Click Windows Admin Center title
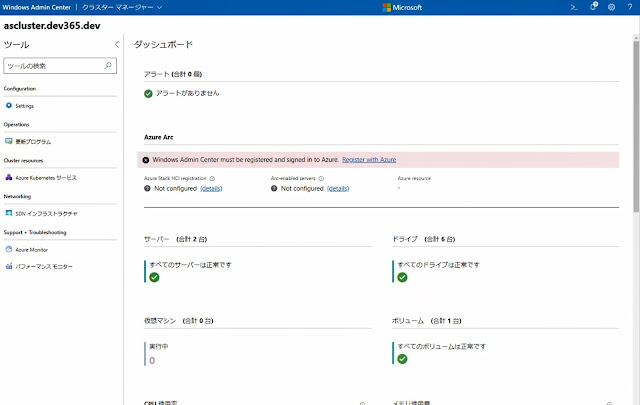Viewport: 640px width, 405px height. (x=36, y=7)
